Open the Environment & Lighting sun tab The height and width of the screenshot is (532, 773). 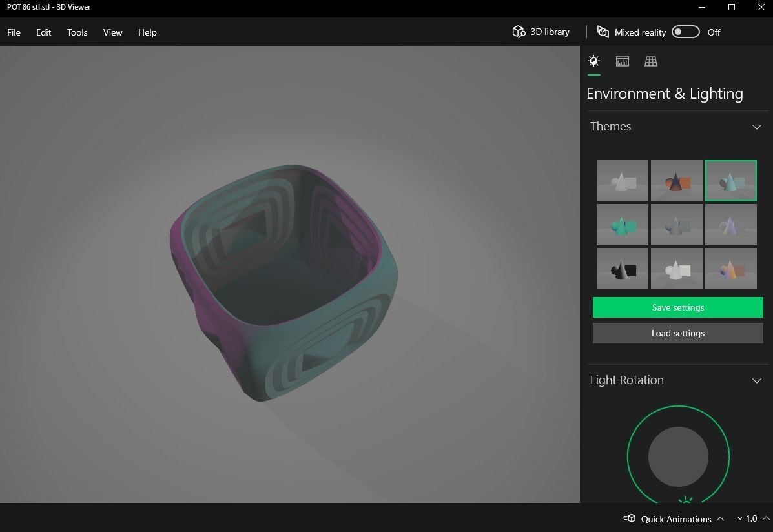(x=593, y=61)
